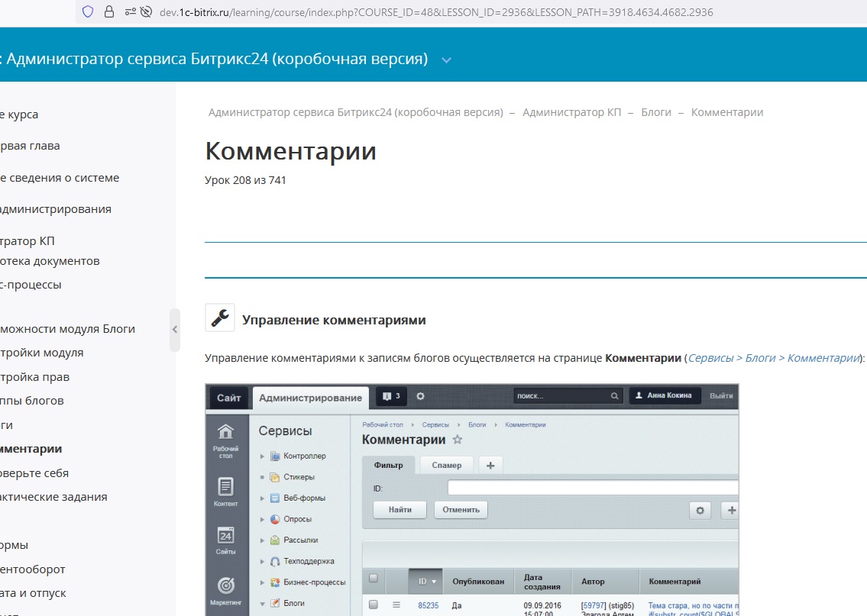Expand the Бизнес-процессы tree node arrow

coord(262,582)
